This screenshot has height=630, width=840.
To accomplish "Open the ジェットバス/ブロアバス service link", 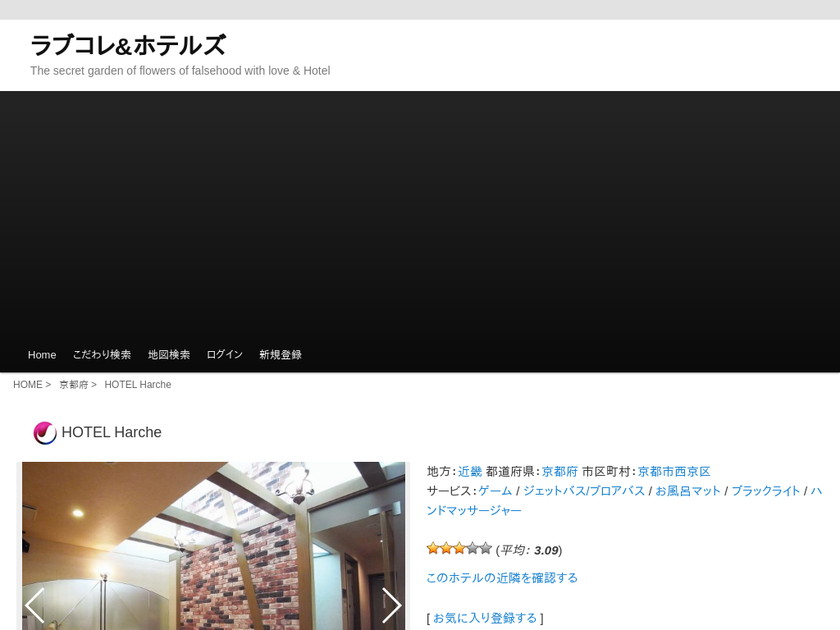I will 583,491.
